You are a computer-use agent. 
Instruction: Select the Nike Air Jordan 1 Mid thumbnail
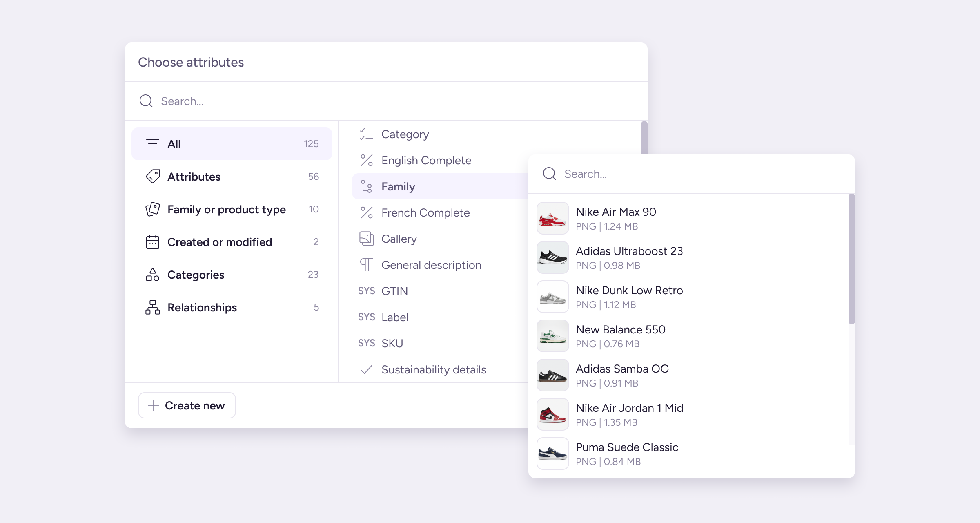coord(553,414)
